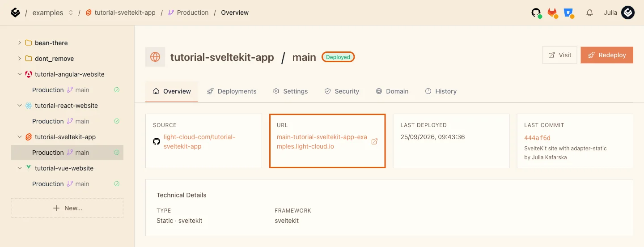Screen dimensions: 644x247
Task: Collapse the tutorial-vue-website project
Action: 19,168
